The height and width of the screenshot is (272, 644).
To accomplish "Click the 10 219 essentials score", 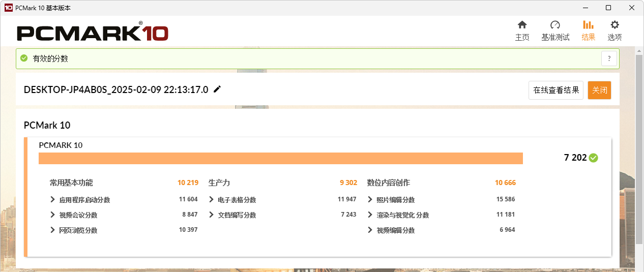I will (188, 183).
